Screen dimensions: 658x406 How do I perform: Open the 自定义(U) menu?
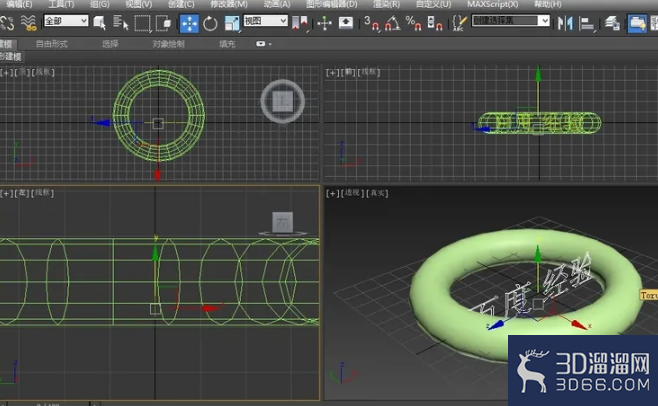(x=433, y=4)
